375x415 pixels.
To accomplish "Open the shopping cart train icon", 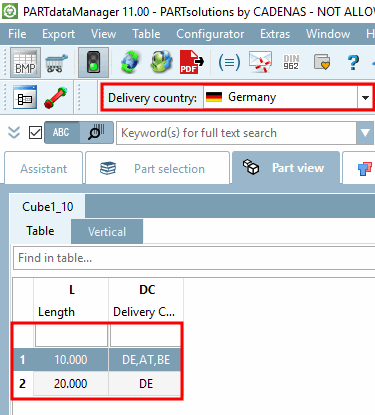I will 56,63.
